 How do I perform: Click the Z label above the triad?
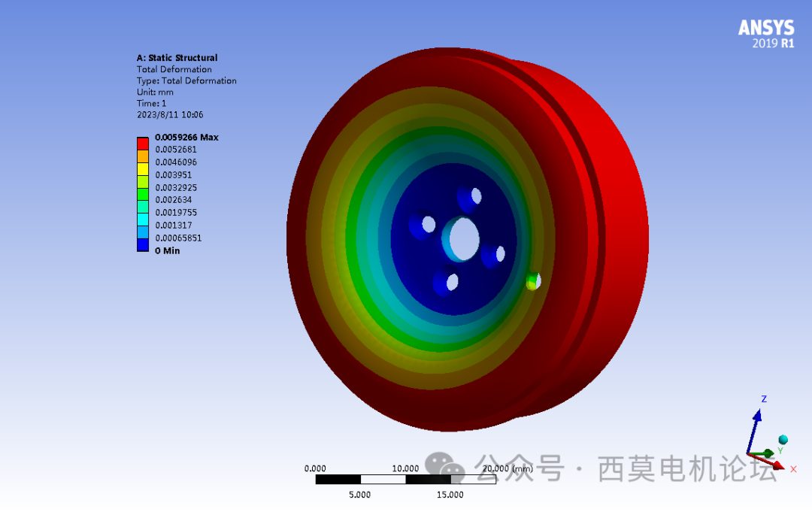coord(764,399)
